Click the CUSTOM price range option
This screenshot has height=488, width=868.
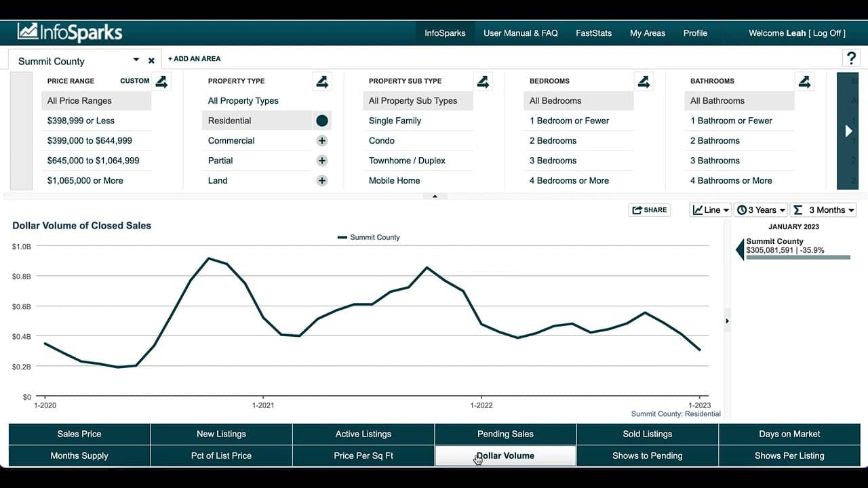(135, 81)
